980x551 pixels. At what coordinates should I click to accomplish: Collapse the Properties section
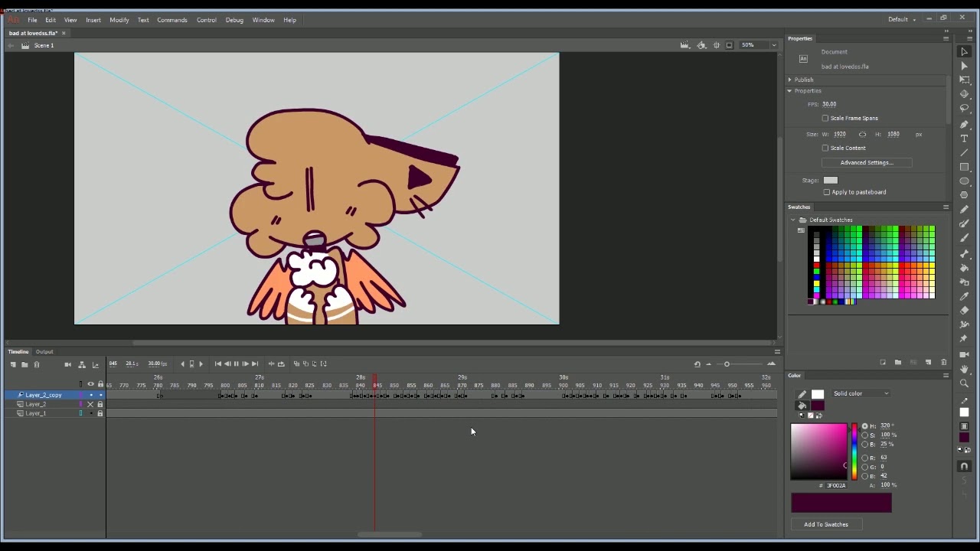click(790, 91)
